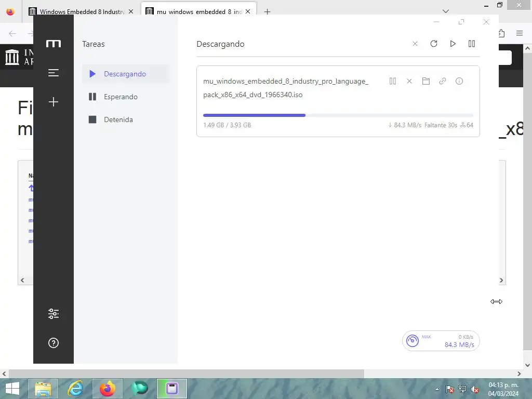Show hidden tray icons arrow

[x=437, y=389]
